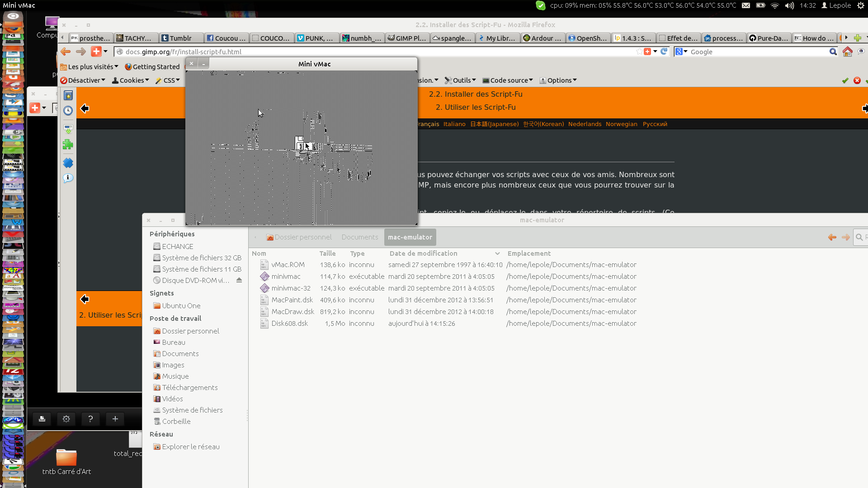868x488 pixels.
Task: Click the Firefox home button icon
Action: pos(847,52)
